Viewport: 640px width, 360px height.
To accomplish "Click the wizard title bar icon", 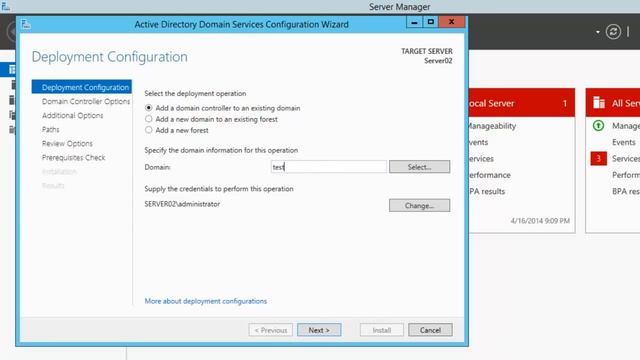I will pos(26,24).
